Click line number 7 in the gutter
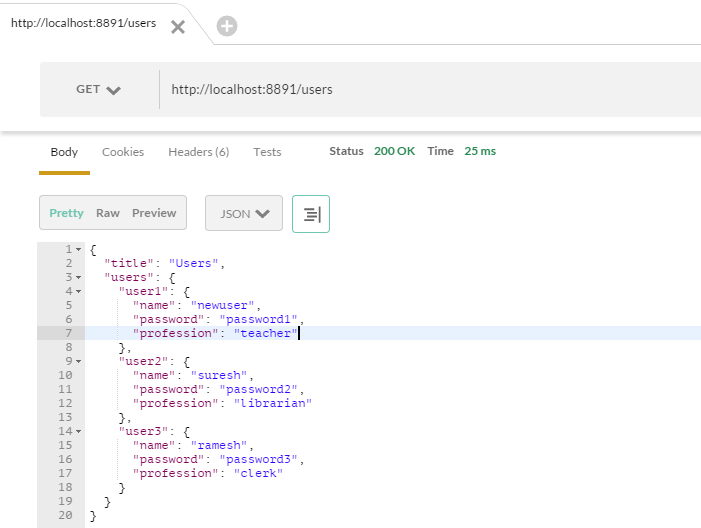 click(x=68, y=333)
